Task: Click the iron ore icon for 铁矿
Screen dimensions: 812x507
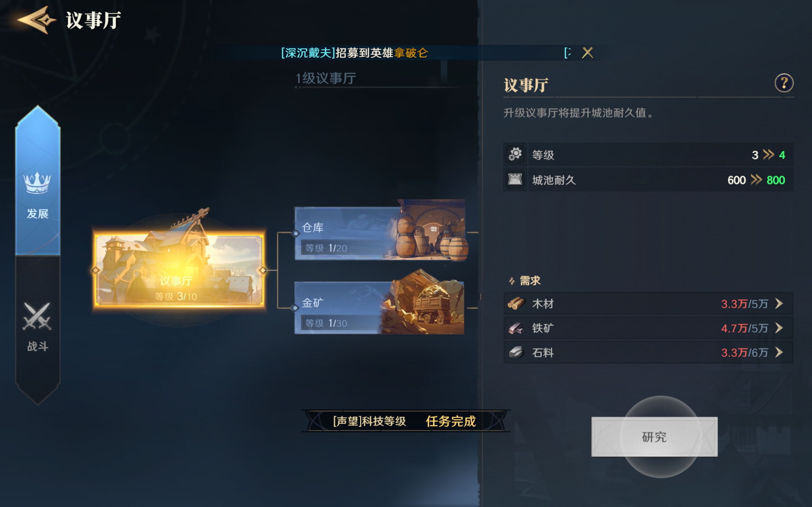Action: point(516,328)
